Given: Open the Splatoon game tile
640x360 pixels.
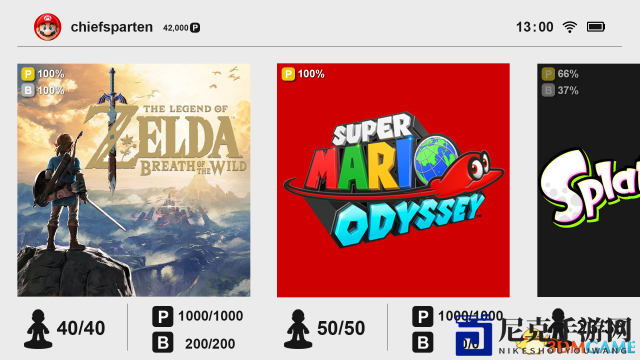Looking at the screenshot, I should tap(589, 180).
